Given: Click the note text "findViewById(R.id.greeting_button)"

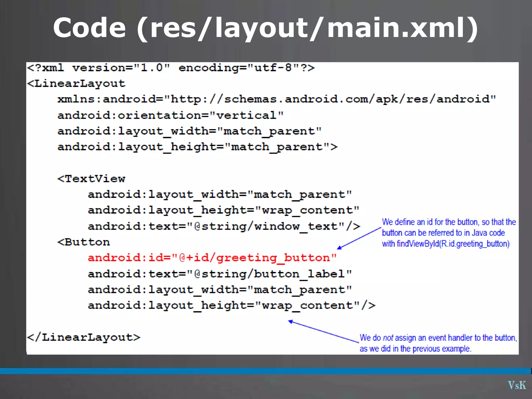Looking at the screenshot, I should coord(453,244).
